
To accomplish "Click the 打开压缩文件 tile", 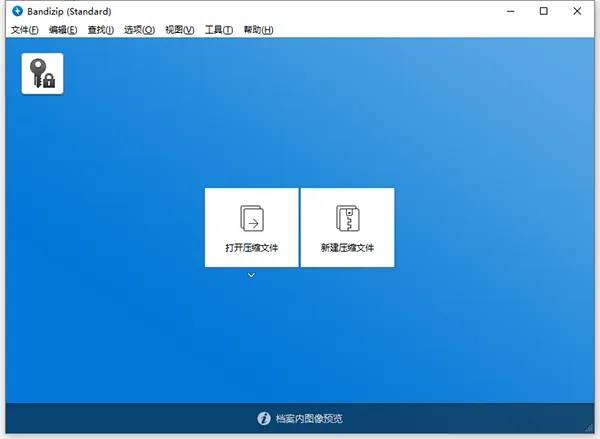I will (x=251, y=227).
